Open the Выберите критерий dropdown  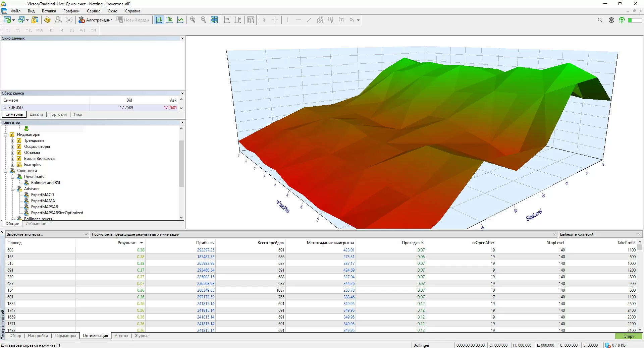[600, 234]
